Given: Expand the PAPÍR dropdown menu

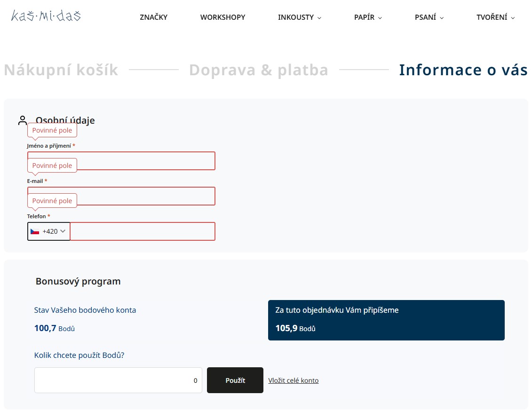Looking at the screenshot, I should pos(368,17).
